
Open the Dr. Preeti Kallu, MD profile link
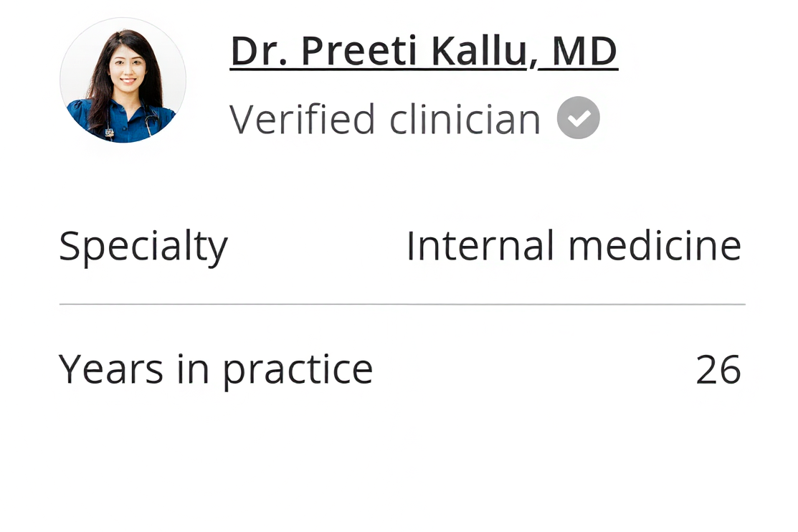pyautogui.click(x=424, y=52)
